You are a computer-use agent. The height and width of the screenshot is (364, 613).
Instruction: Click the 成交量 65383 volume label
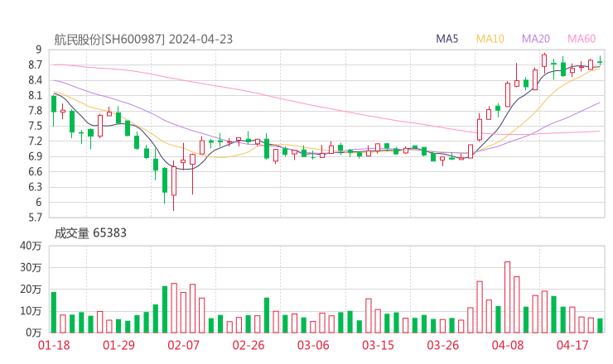[x=90, y=233]
